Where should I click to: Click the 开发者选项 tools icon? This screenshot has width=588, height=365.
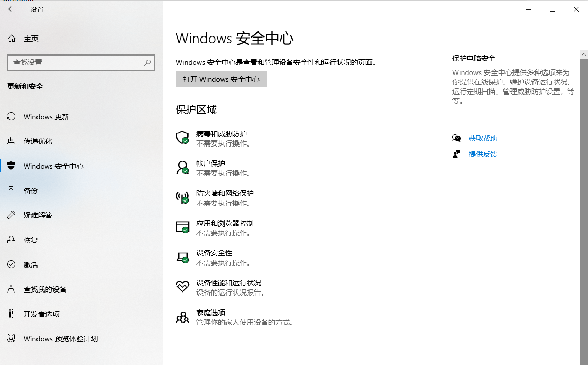coord(11,314)
